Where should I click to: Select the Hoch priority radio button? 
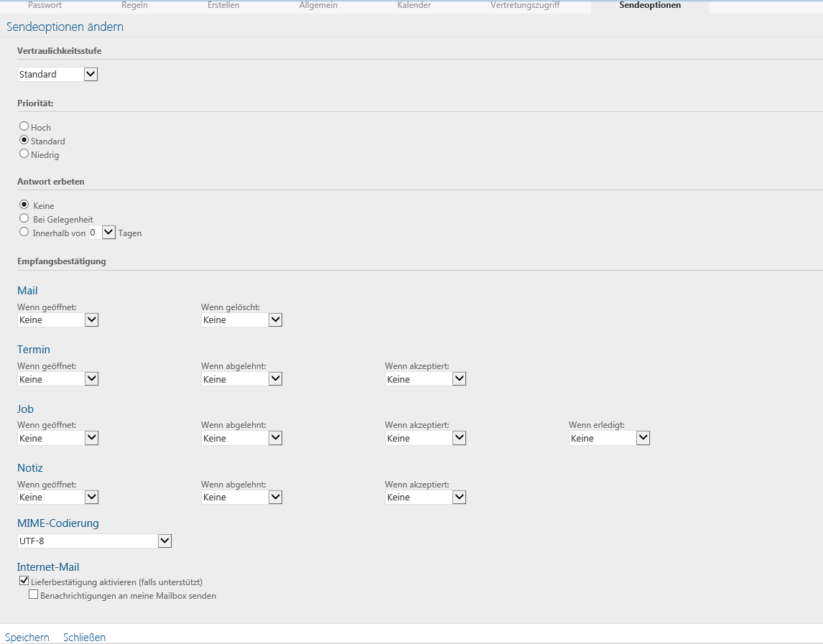click(x=24, y=126)
